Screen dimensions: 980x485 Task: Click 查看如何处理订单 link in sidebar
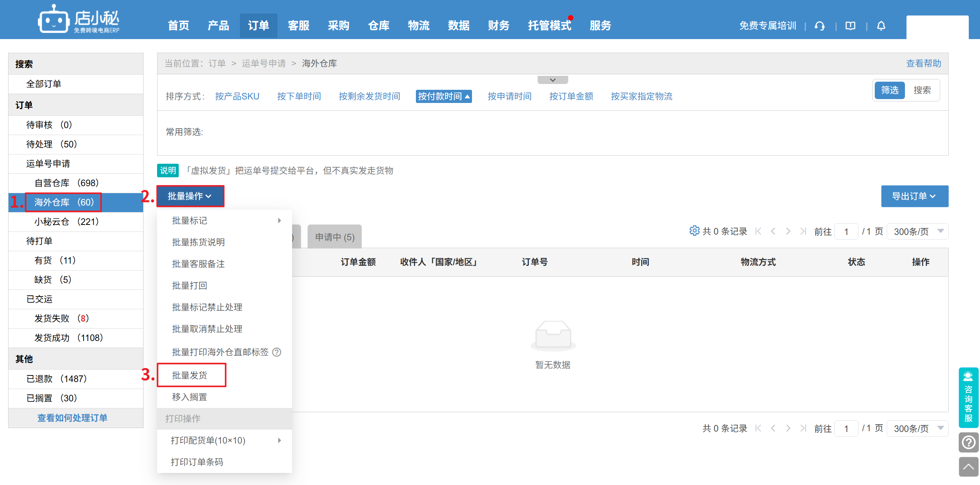click(72, 418)
